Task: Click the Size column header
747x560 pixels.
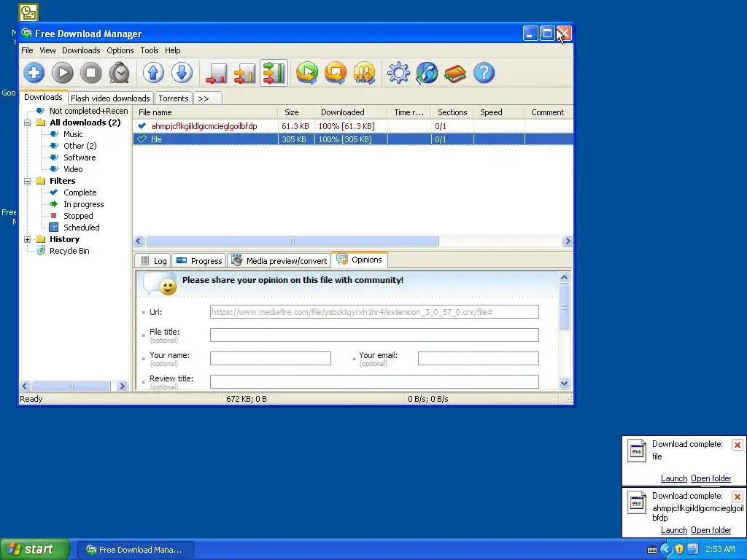Action: click(295, 112)
